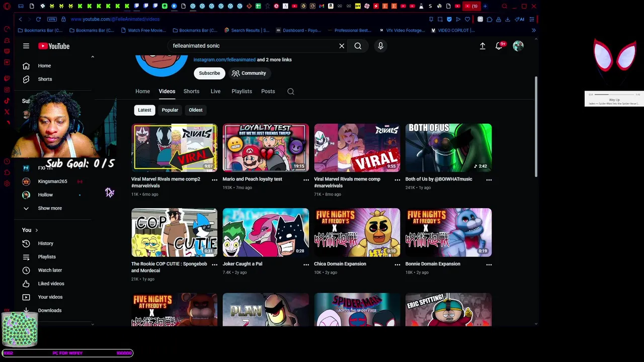Start voice search with the microphone
The height and width of the screenshot is (362, 644).
[380, 46]
